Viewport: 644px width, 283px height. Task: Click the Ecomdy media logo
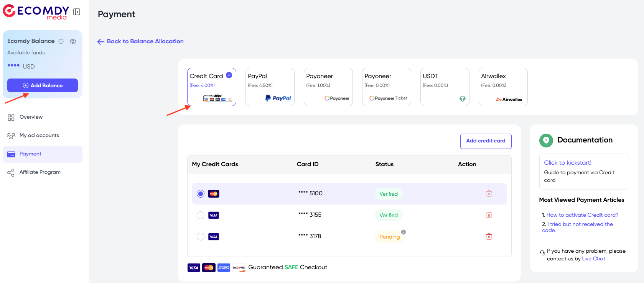pos(36,12)
